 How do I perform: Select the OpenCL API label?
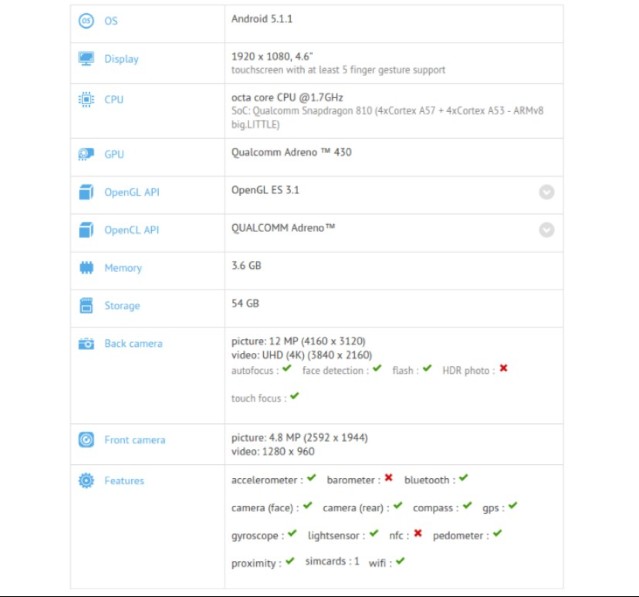[131, 230]
